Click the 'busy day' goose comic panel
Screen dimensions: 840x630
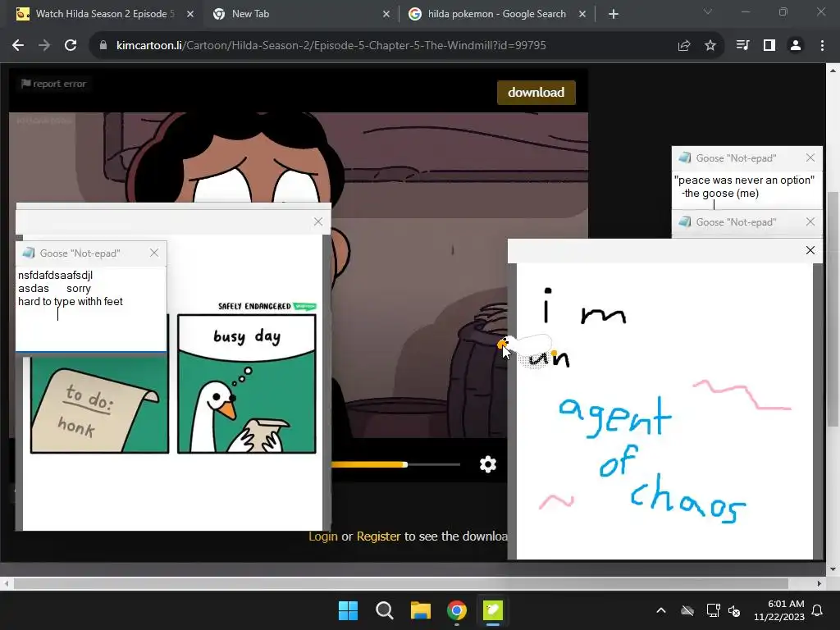tap(246, 384)
